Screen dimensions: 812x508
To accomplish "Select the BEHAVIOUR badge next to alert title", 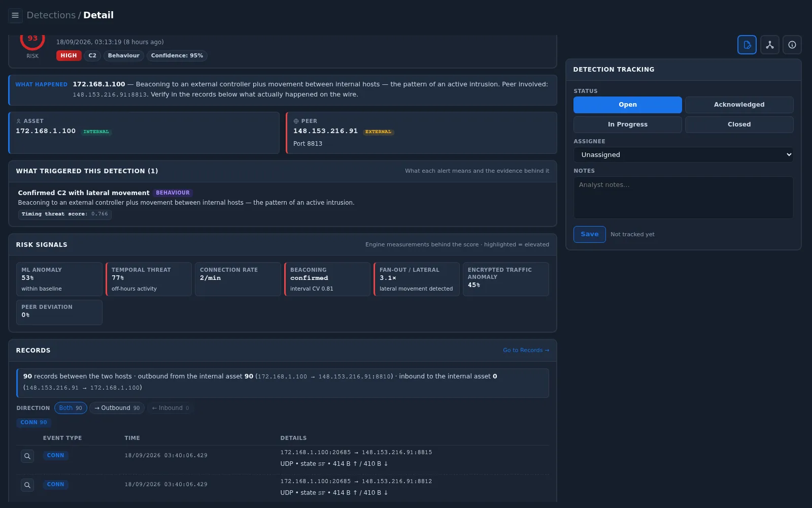I will (173, 193).
